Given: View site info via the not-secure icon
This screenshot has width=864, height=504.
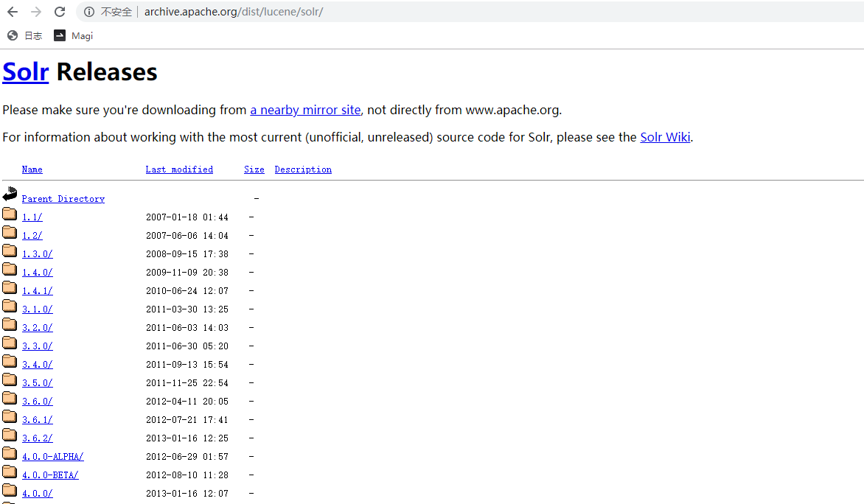Looking at the screenshot, I should (x=88, y=12).
